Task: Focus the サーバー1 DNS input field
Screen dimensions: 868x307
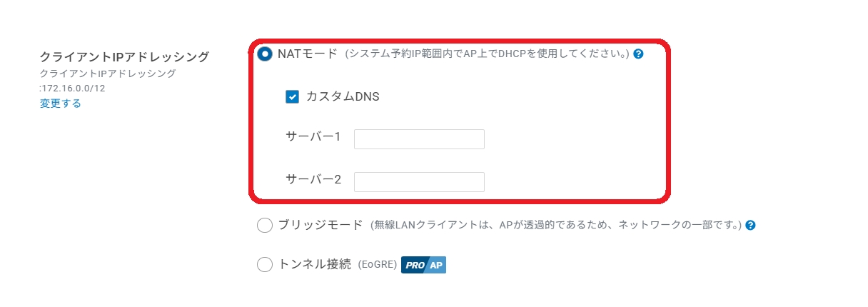Action: [x=419, y=139]
